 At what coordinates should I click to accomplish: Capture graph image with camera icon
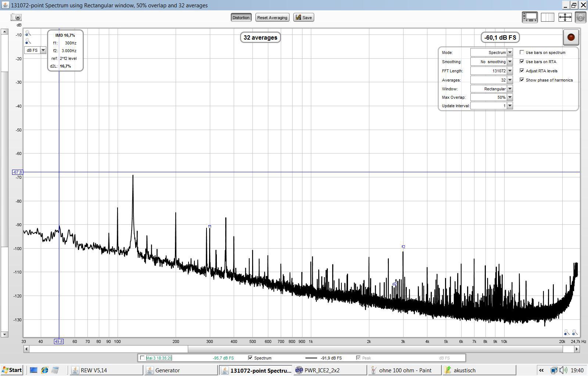tap(16, 17)
